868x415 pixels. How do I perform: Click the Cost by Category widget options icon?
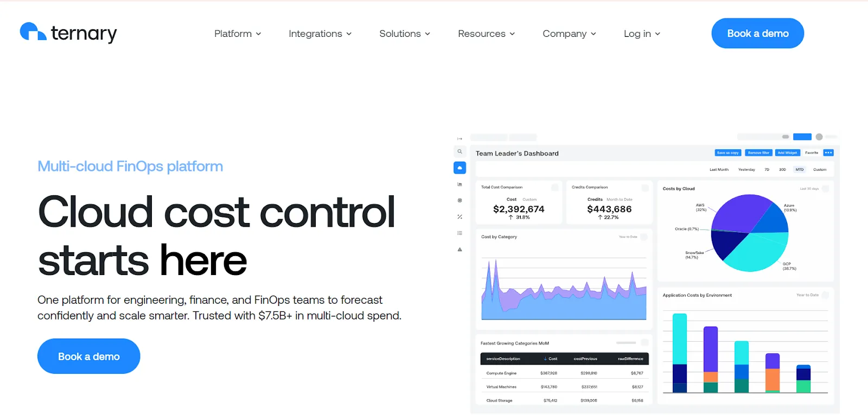[644, 237]
